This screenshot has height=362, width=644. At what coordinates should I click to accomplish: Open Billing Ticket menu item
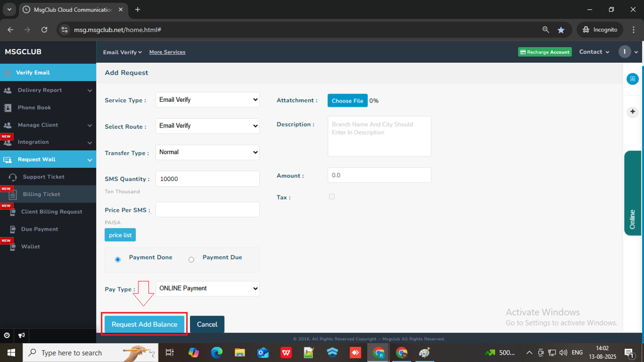point(48,194)
